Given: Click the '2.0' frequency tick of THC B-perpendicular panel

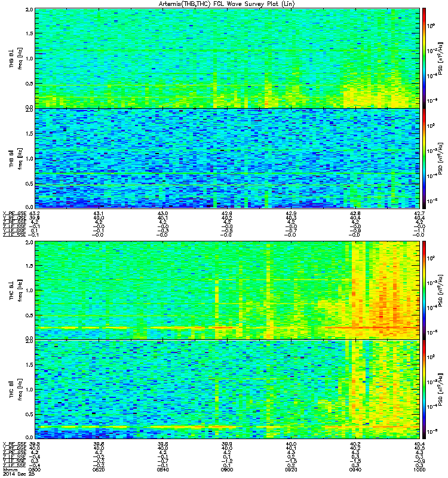Looking at the screenshot, I should point(29,243).
